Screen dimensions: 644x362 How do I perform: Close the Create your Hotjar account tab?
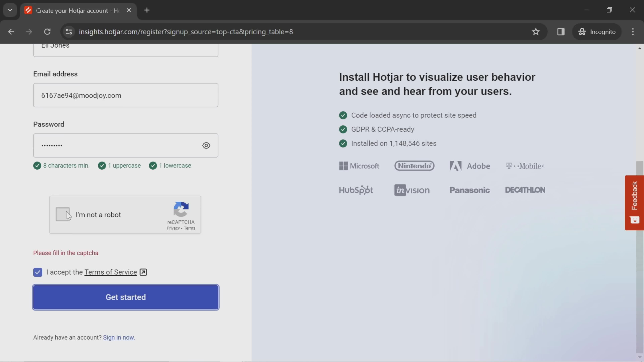[x=129, y=10]
